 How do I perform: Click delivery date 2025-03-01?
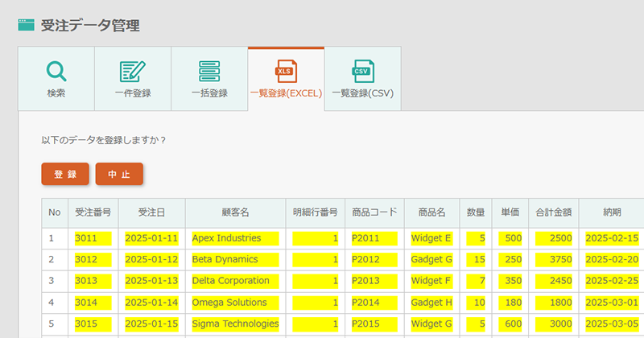pyautogui.click(x=612, y=303)
